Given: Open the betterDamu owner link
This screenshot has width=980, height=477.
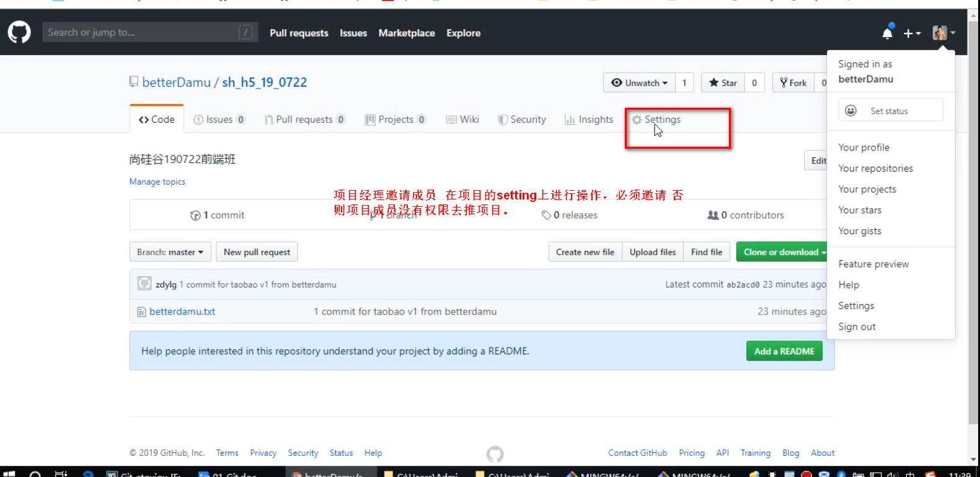Looking at the screenshot, I should [177, 82].
